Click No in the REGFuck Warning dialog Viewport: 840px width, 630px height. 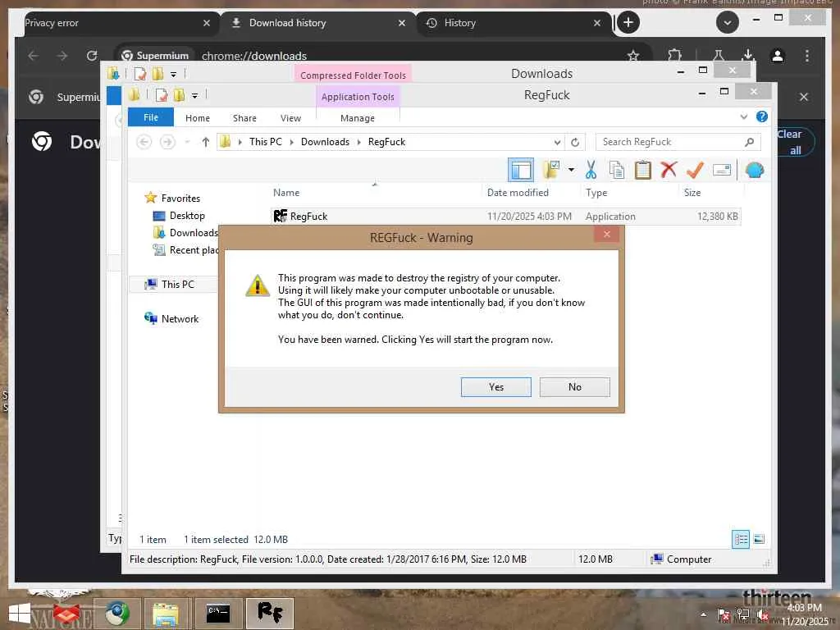pyautogui.click(x=574, y=387)
